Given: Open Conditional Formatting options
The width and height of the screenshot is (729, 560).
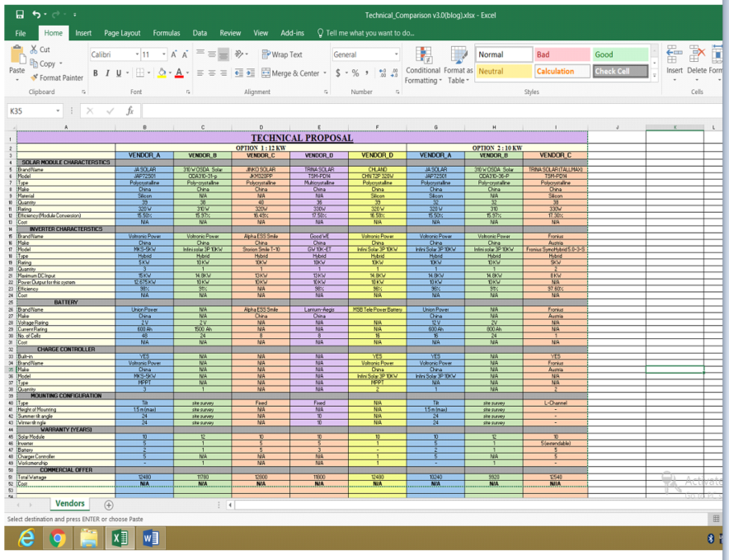Looking at the screenshot, I should pyautogui.click(x=422, y=65).
